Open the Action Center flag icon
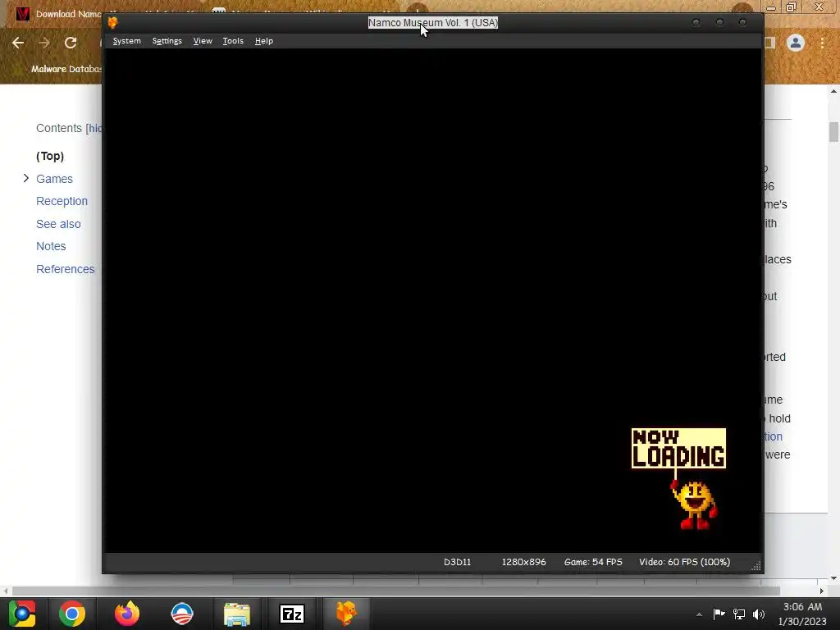This screenshot has width=840, height=630. 719,614
